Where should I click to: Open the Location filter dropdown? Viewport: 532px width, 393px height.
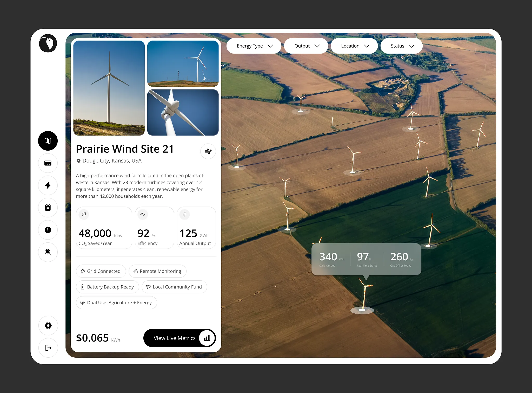354,46
